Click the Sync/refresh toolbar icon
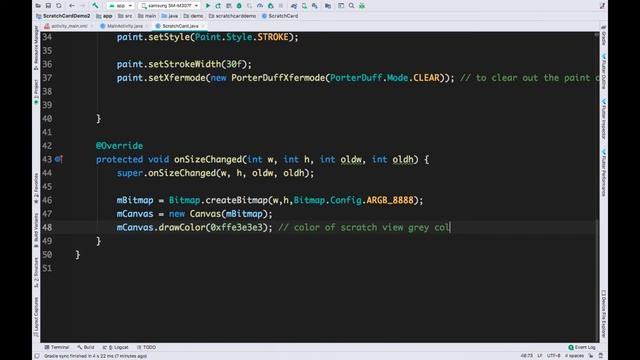The width and height of the screenshot is (640, 360). [x=59, y=6]
